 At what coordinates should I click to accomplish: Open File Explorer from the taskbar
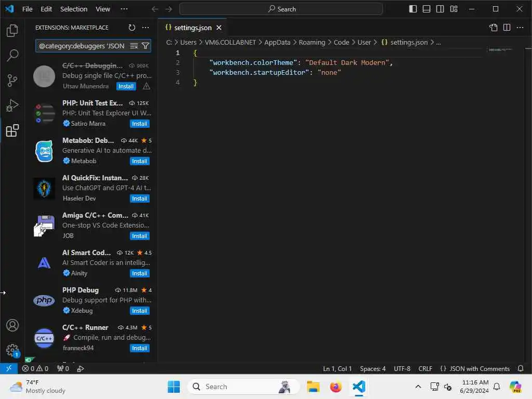(x=313, y=387)
